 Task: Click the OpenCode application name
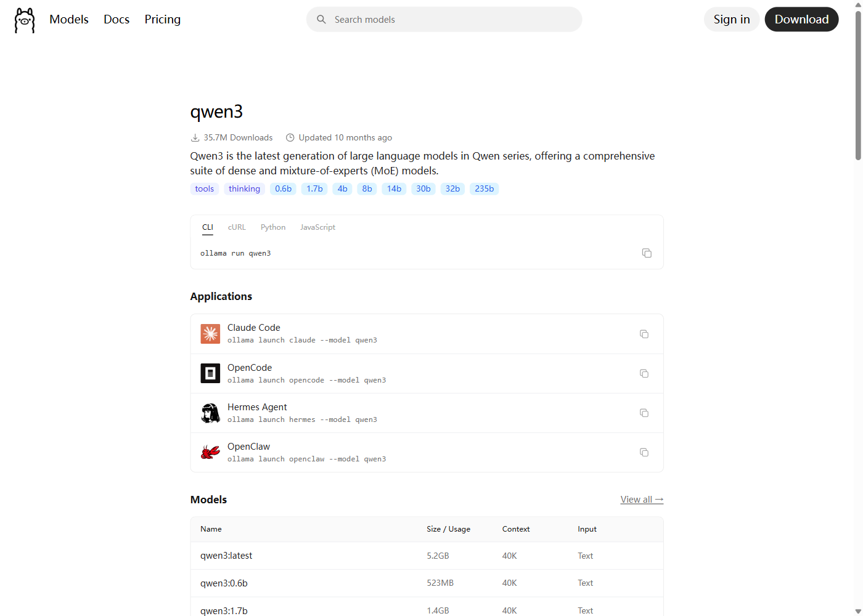[250, 368]
